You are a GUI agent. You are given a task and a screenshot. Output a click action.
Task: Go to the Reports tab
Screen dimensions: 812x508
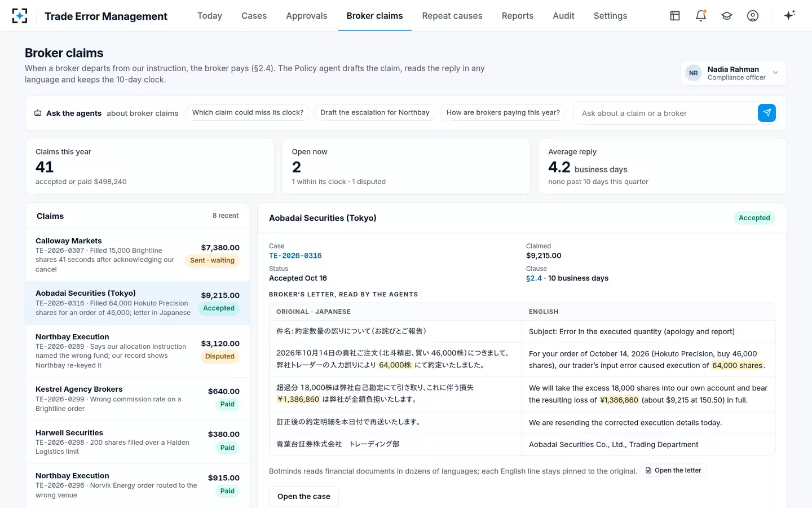[x=518, y=16]
